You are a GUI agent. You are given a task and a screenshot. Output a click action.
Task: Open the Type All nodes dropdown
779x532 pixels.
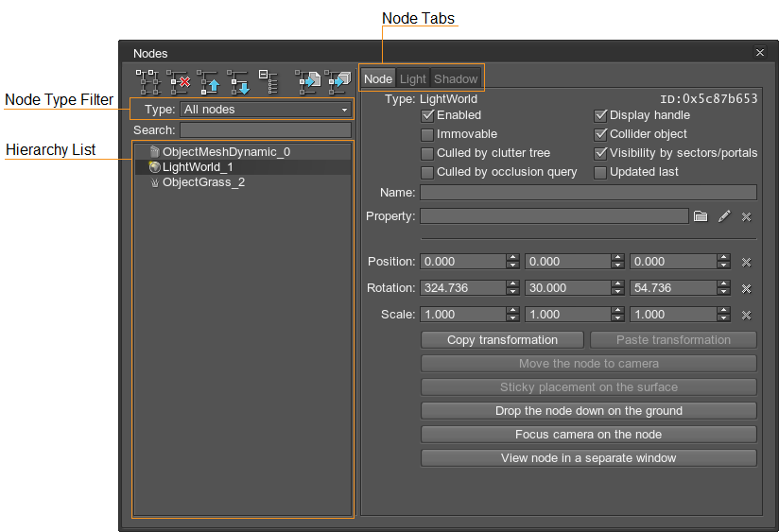(266, 110)
